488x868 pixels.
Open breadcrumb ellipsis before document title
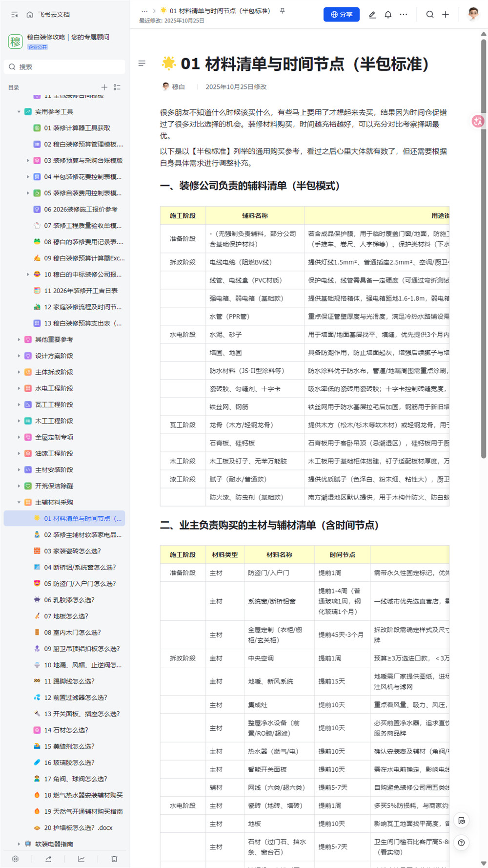[x=144, y=11]
